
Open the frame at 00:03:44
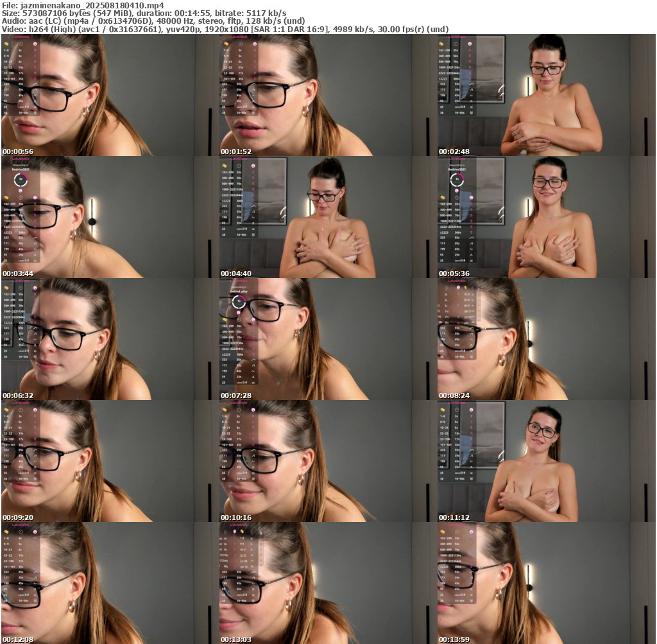click(110, 217)
